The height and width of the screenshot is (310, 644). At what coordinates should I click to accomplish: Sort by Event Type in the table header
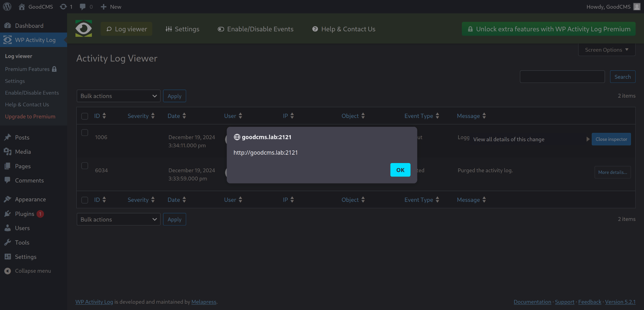422,116
